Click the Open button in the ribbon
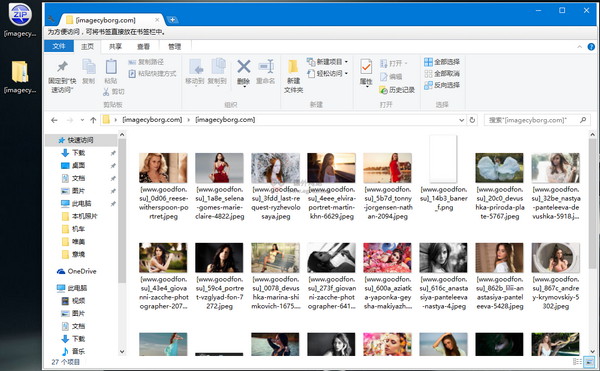The image size is (600, 371). (x=393, y=63)
